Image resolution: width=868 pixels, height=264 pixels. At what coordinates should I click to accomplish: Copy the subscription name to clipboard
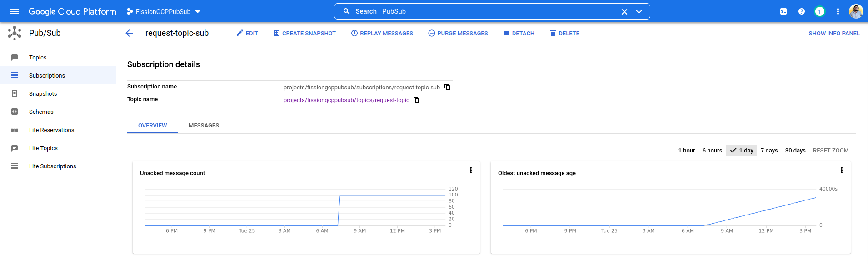pos(447,87)
